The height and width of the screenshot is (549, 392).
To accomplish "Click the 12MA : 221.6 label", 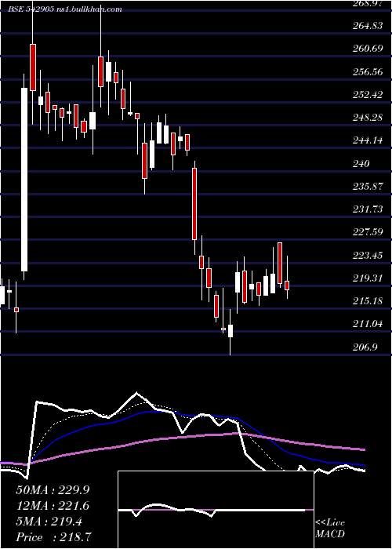I will click(x=53, y=506).
